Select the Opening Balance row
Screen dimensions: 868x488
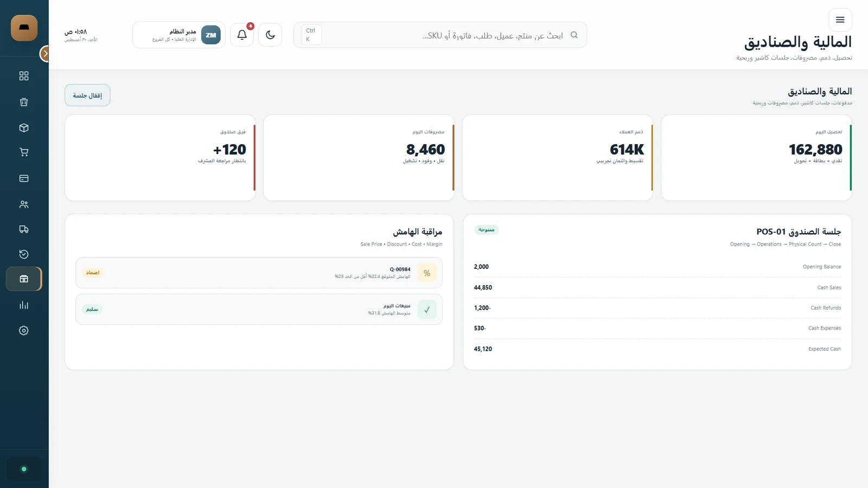pos(658,267)
